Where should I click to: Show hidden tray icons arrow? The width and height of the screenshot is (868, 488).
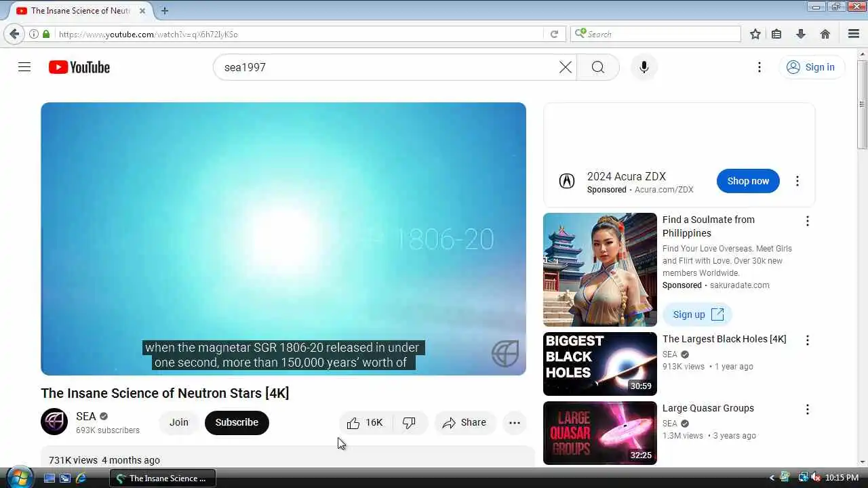[772, 478]
